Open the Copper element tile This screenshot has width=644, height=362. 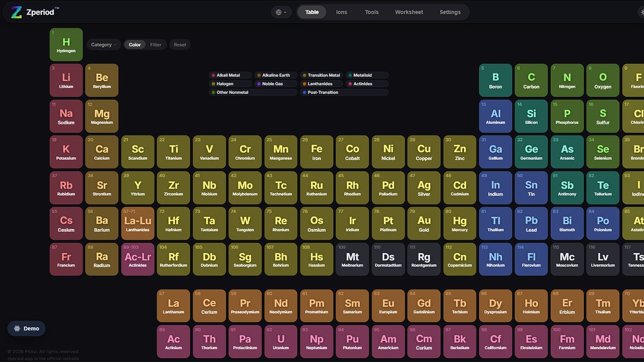424,152
